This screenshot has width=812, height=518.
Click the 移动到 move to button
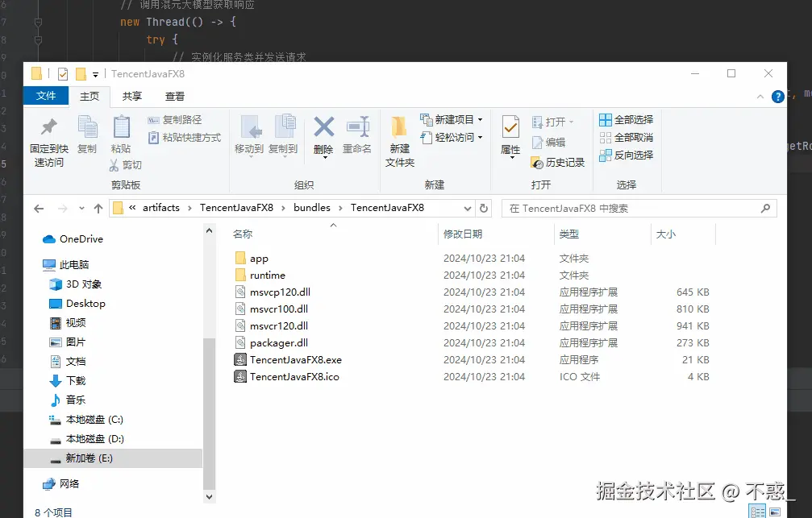[249, 135]
